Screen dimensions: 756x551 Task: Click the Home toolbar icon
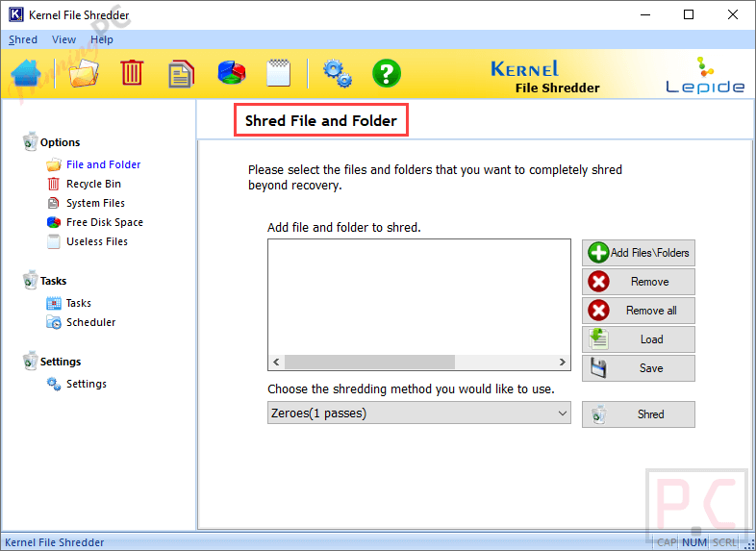coord(26,73)
